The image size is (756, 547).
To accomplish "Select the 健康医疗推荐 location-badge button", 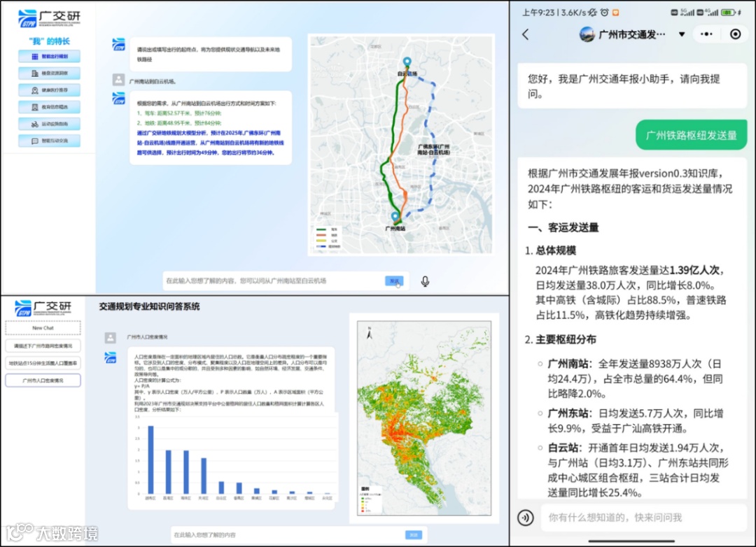I will coord(49,90).
